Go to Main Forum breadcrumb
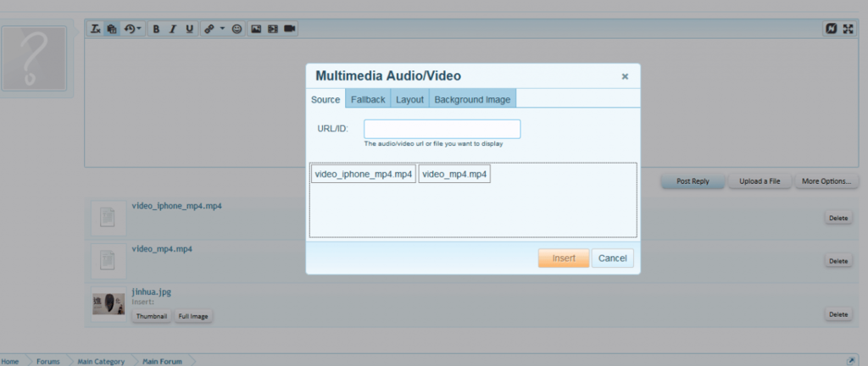868x366 pixels. [162, 362]
